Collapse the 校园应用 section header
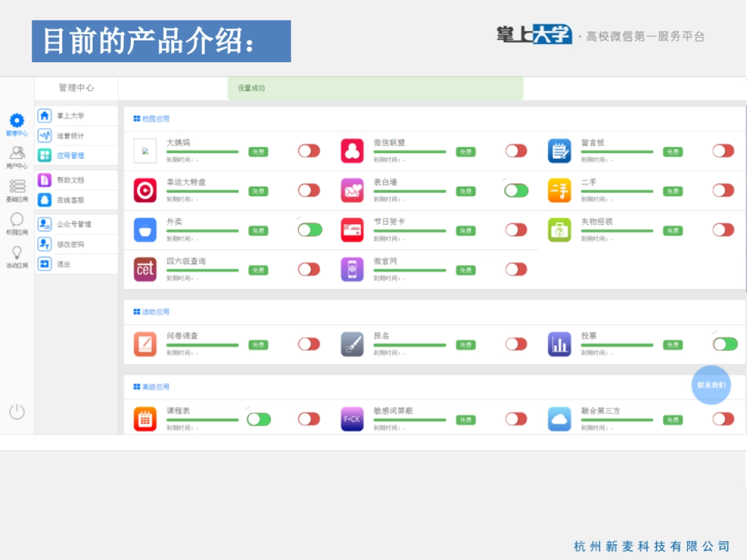 (x=152, y=119)
